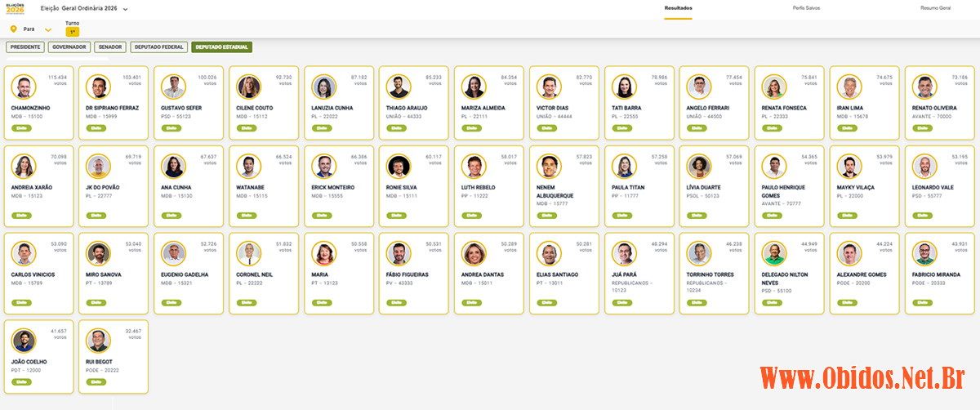Click Fábio Figueiras's candidate photo
Viewport: 980px width, 410px height.
click(399, 253)
